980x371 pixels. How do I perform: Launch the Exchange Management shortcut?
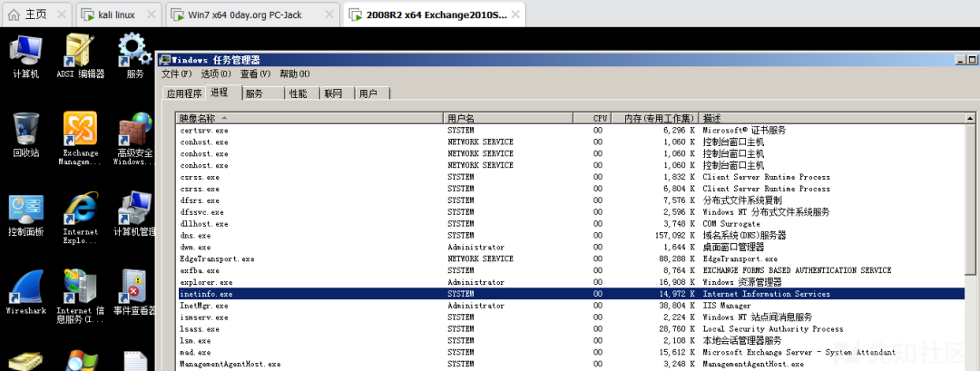80,139
